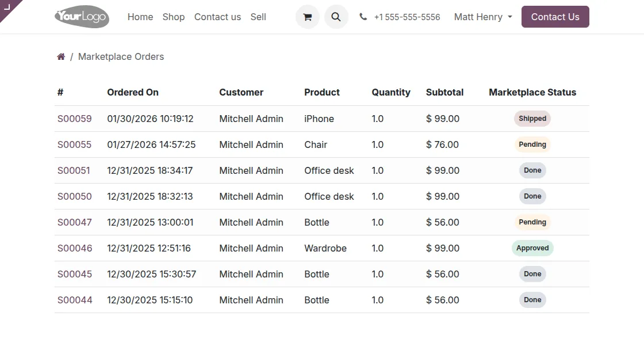Open the Matt Henry account dropdown
Image resolution: width=644 pixels, height=354 pixels.
482,17
